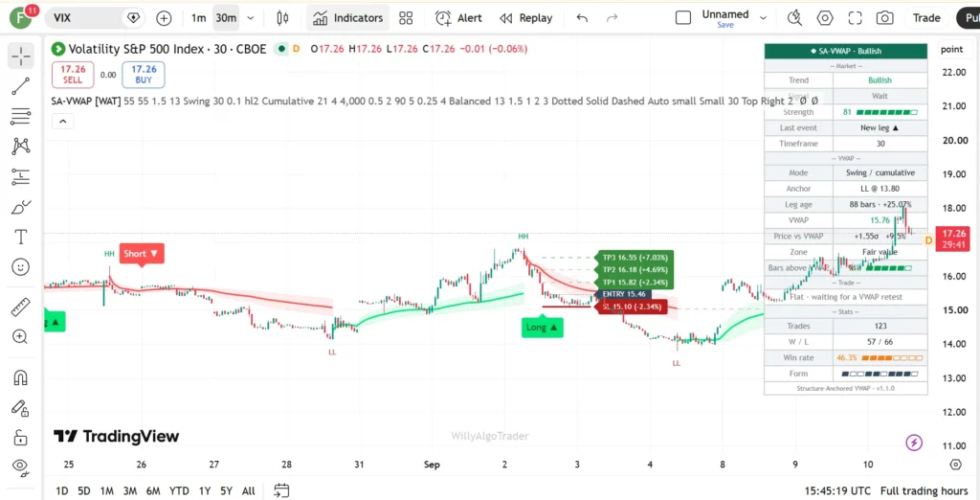The height and width of the screenshot is (500, 980).
Task: Click the 17.26 SELL button
Action: tap(73, 75)
